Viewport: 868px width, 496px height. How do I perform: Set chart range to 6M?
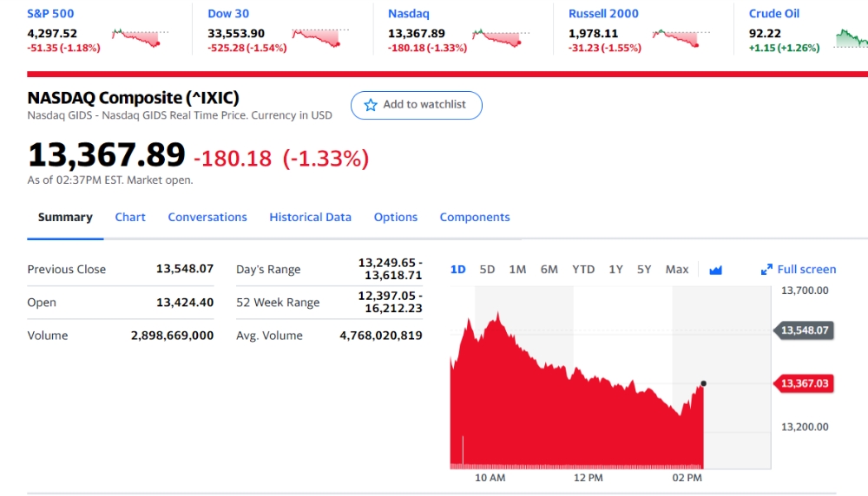click(x=549, y=270)
